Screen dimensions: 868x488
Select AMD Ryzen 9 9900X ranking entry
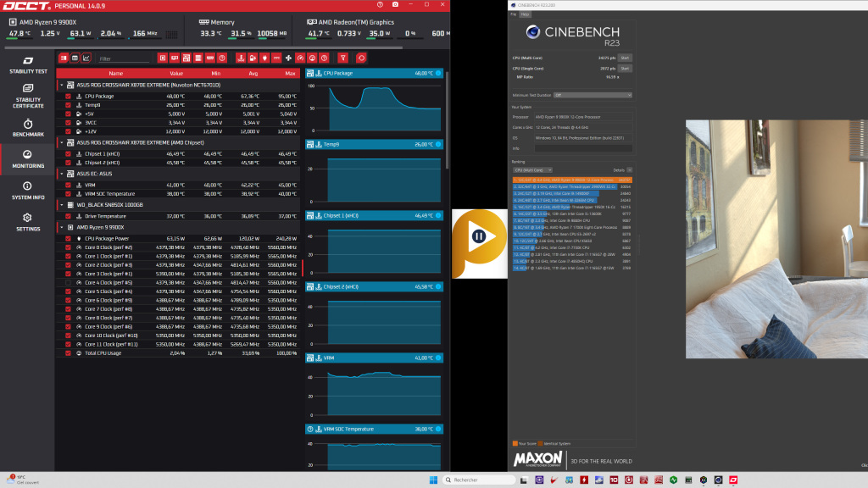pos(572,180)
